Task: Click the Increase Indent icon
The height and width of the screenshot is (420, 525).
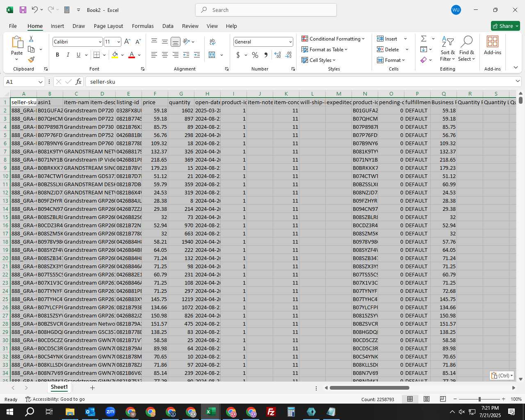Action: coord(197,55)
